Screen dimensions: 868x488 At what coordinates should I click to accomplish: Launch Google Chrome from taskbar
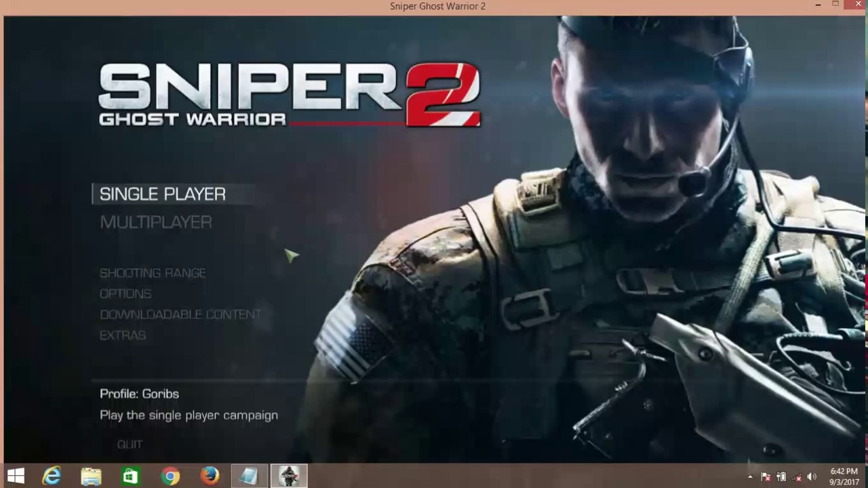click(170, 476)
